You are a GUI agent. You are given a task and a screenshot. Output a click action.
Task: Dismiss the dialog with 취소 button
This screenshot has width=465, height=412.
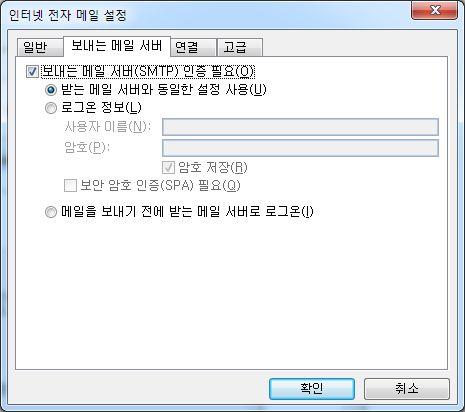click(x=407, y=389)
